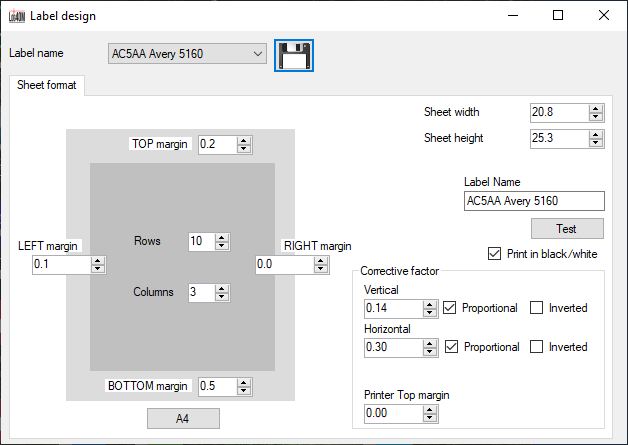Decrease Rows count
Viewport: 628px width, 445px height.
point(221,246)
